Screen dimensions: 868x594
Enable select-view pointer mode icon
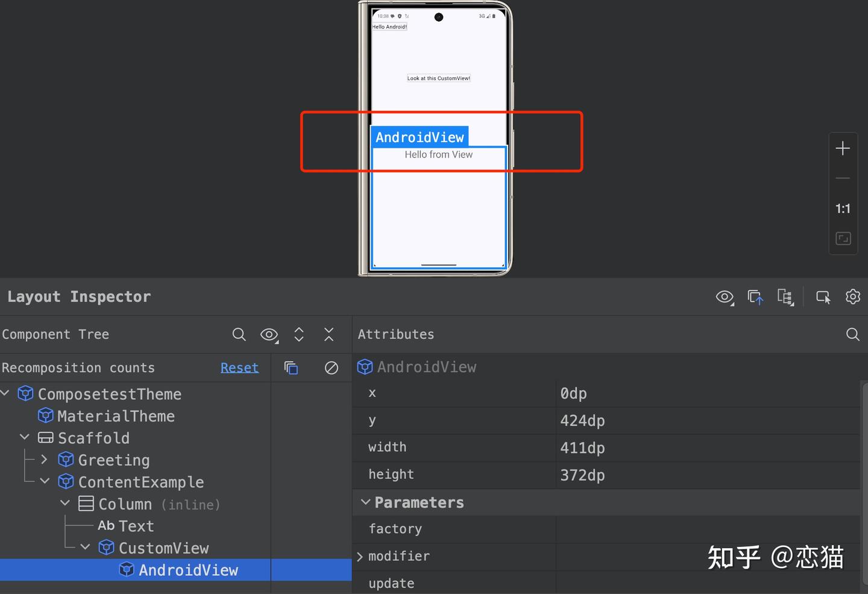click(x=823, y=297)
